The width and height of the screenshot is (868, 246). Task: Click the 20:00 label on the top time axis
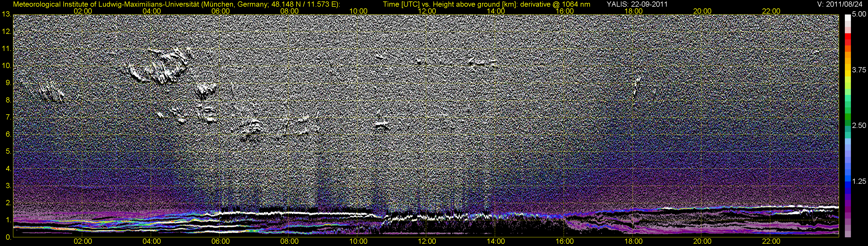coord(702,11)
